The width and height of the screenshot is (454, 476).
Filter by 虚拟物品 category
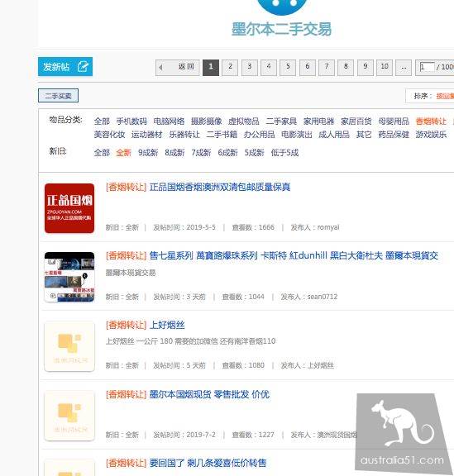pos(244,121)
